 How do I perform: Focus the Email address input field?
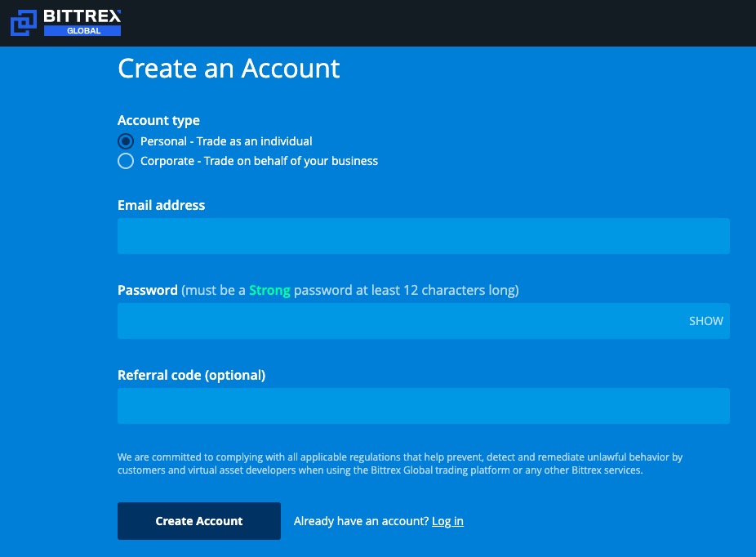click(424, 236)
